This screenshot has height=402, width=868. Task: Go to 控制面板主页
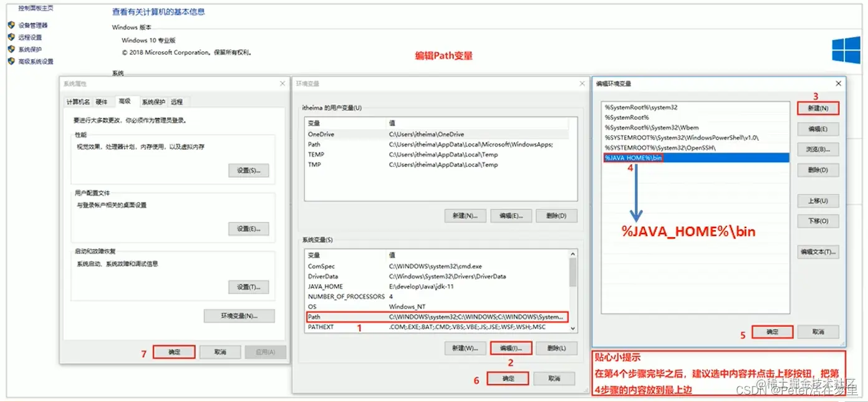(x=36, y=8)
